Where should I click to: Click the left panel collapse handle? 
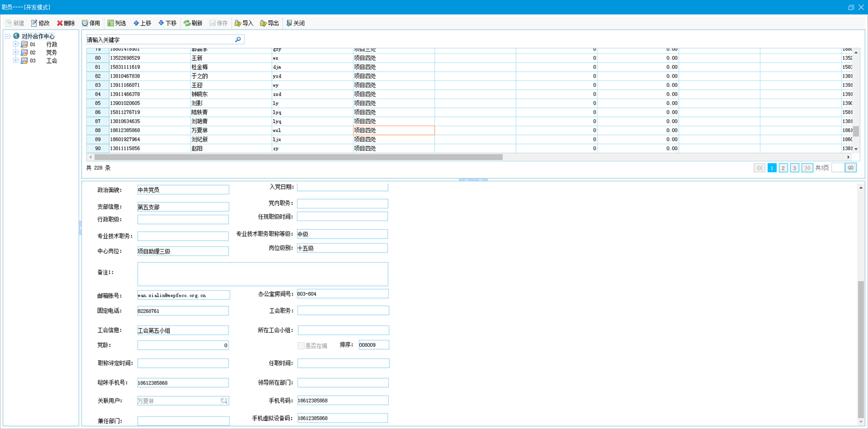tap(80, 229)
